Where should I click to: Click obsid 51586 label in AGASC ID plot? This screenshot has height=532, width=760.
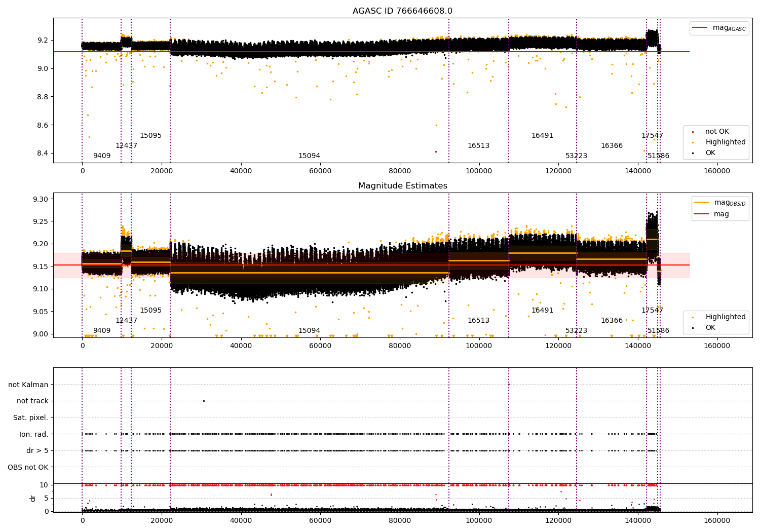[x=658, y=156]
